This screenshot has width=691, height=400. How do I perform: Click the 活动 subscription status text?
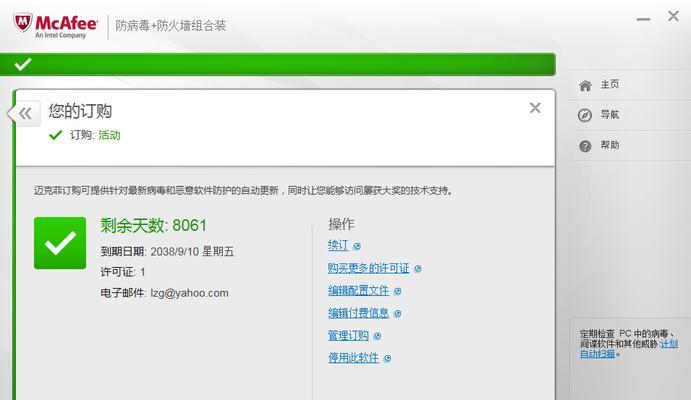[109, 135]
